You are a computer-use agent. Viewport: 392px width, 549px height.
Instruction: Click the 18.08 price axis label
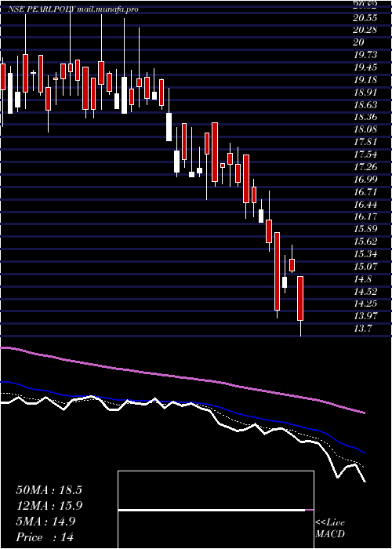tap(366, 129)
